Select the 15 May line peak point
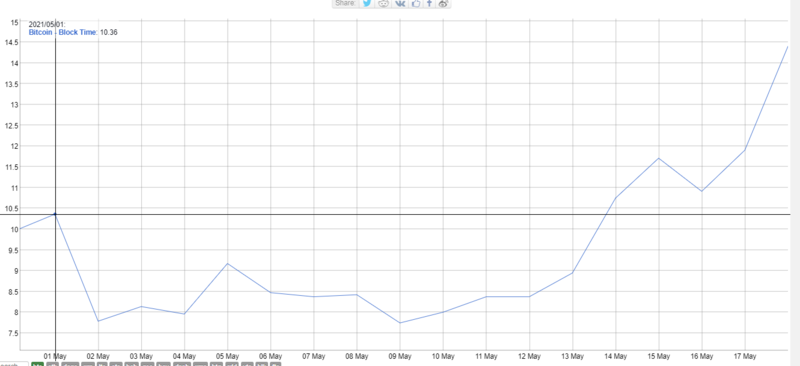This screenshot has width=800, height=366. click(659, 158)
